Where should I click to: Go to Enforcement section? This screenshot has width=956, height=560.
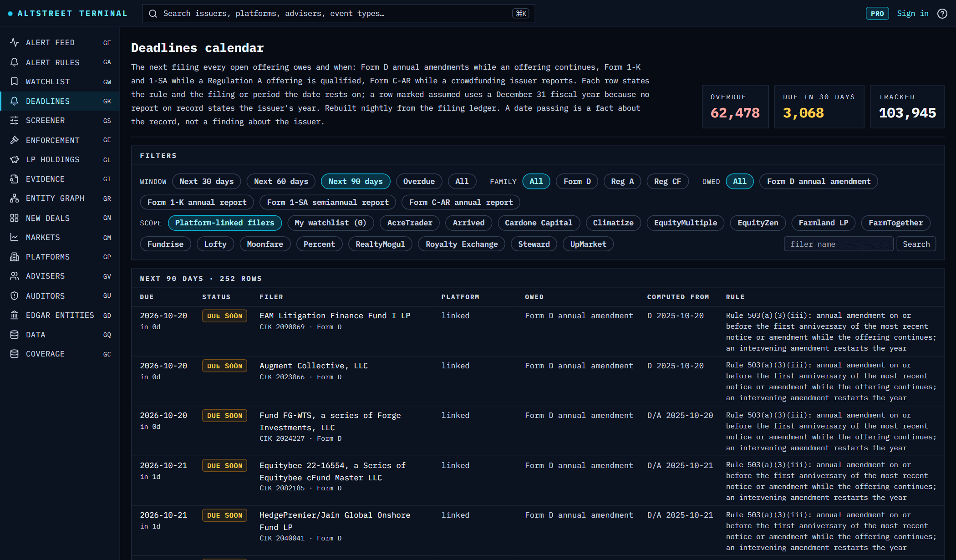[60, 140]
